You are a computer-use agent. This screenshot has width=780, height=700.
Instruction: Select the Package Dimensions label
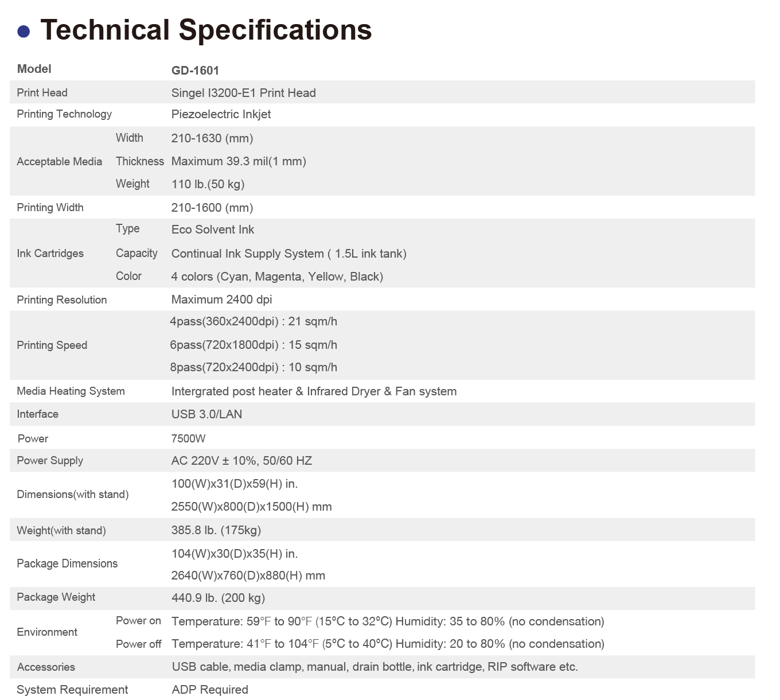67,563
